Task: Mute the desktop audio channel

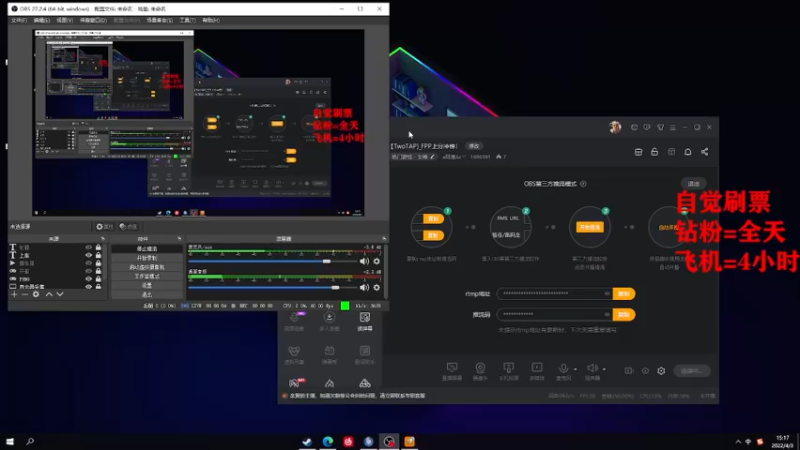Action: click(x=364, y=288)
